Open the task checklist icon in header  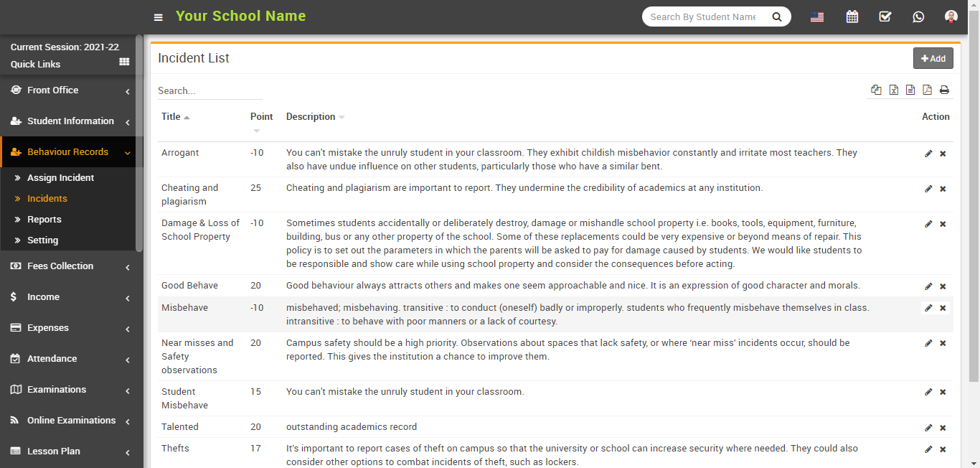coord(885,17)
